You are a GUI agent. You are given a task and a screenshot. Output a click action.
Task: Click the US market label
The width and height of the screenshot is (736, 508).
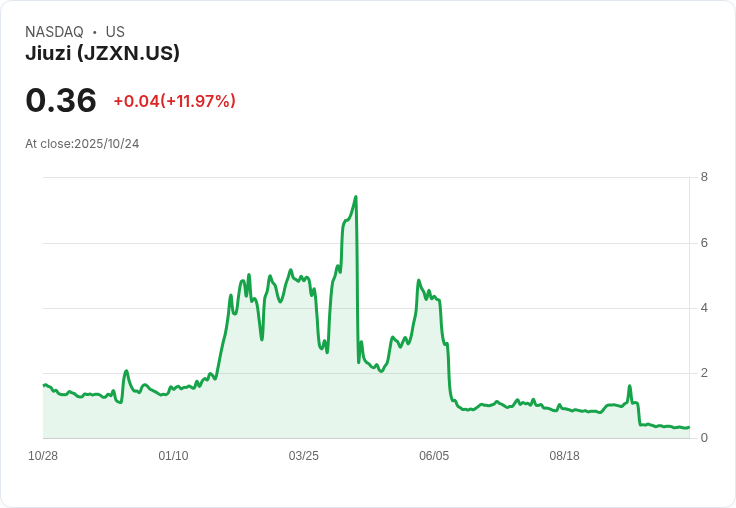coord(115,32)
